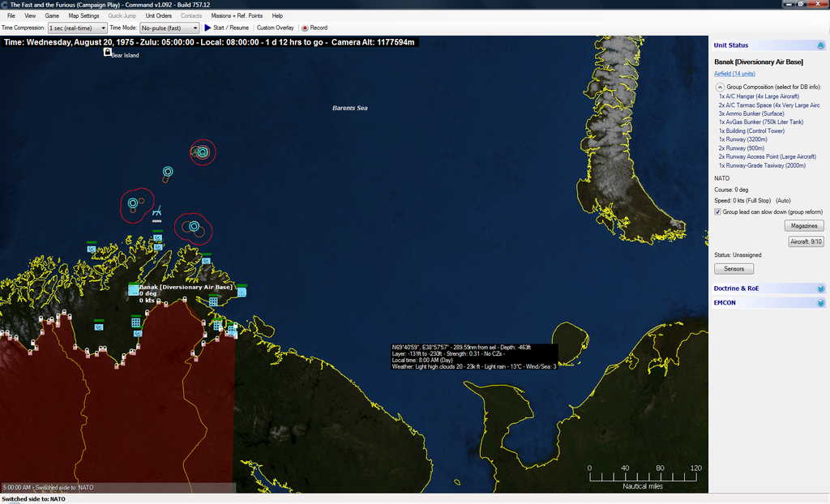Screen dimensions: 830x504
Task: Open the Unit Orders menu
Action: tap(158, 15)
